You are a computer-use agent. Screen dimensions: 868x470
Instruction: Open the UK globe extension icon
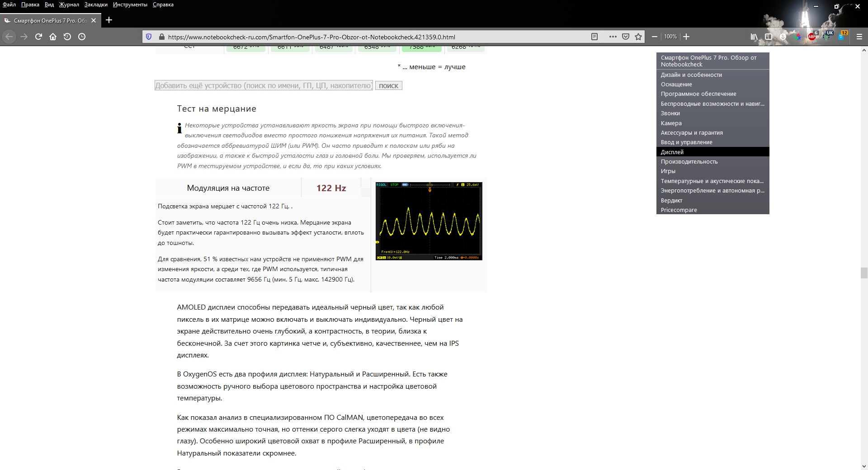point(827,36)
